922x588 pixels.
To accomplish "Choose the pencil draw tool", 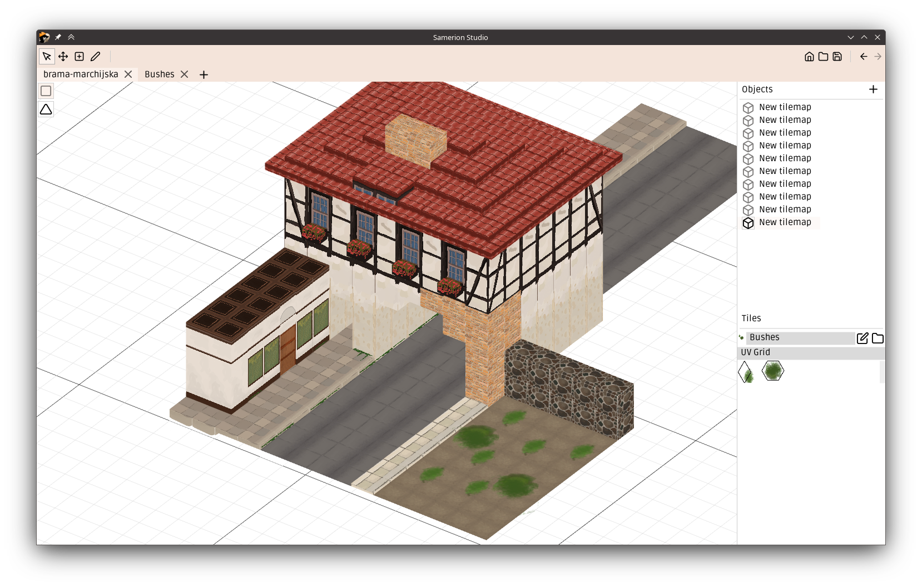I will [96, 57].
